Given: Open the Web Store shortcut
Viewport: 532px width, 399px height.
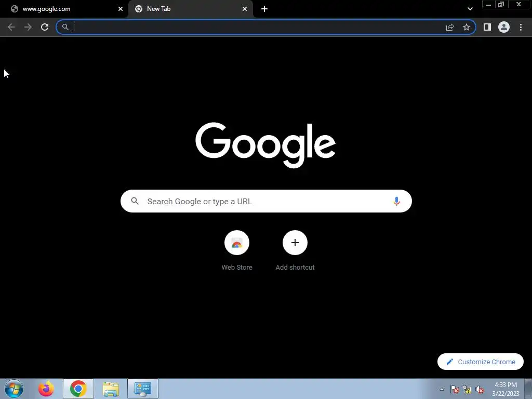Looking at the screenshot, I should click(237, 243).
